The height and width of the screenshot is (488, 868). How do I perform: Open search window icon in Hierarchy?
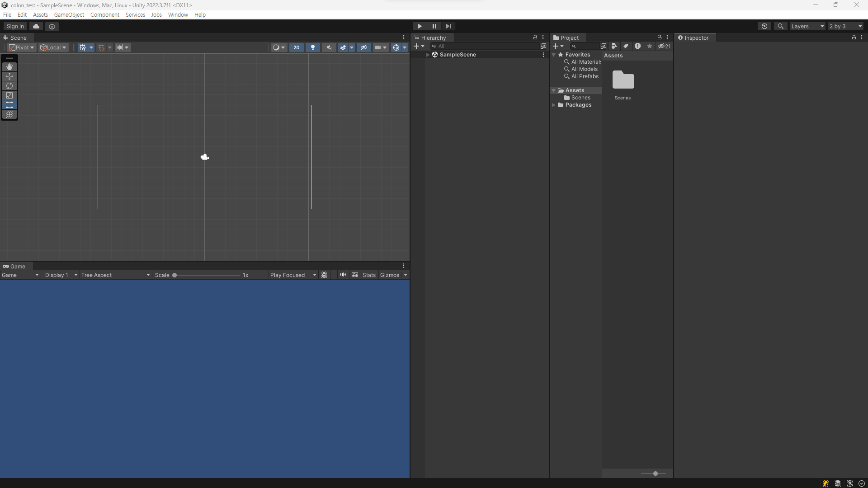[x=543, y=46]
